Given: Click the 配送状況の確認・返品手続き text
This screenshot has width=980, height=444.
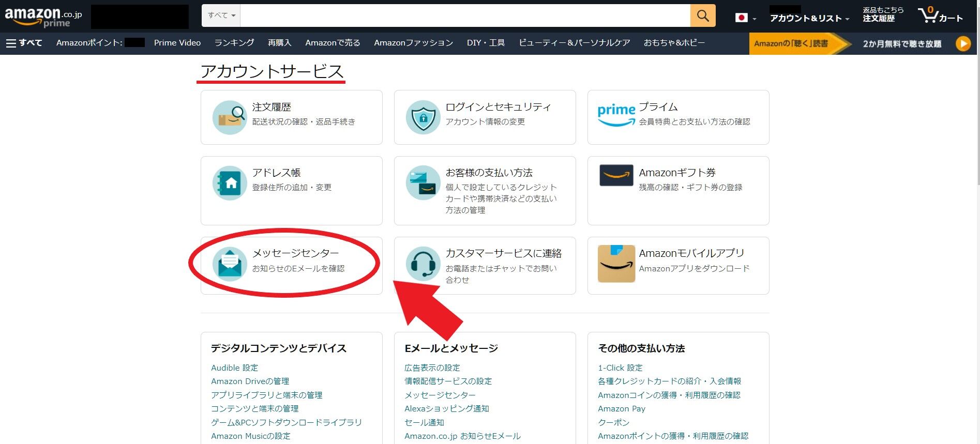Looking at the screenshot, I should tap(304, 122).
